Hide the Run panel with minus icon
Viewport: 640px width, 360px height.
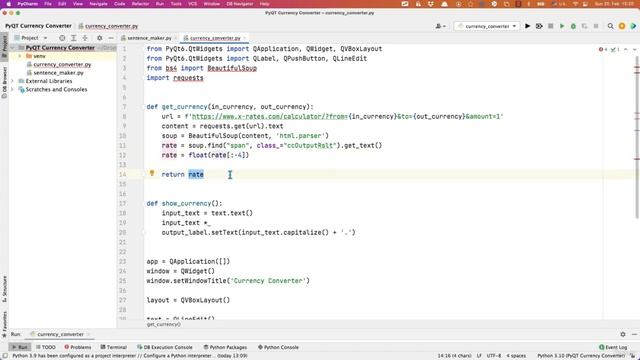tap(634, 334)
